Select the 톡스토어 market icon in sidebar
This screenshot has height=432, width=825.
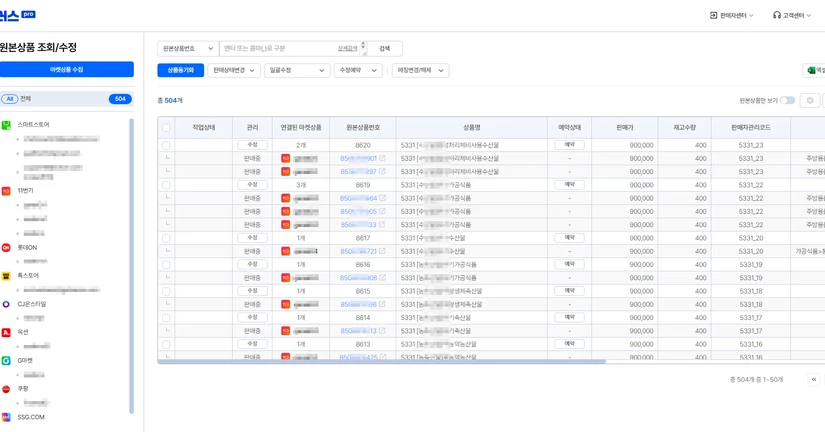click(x=6, y=276)
